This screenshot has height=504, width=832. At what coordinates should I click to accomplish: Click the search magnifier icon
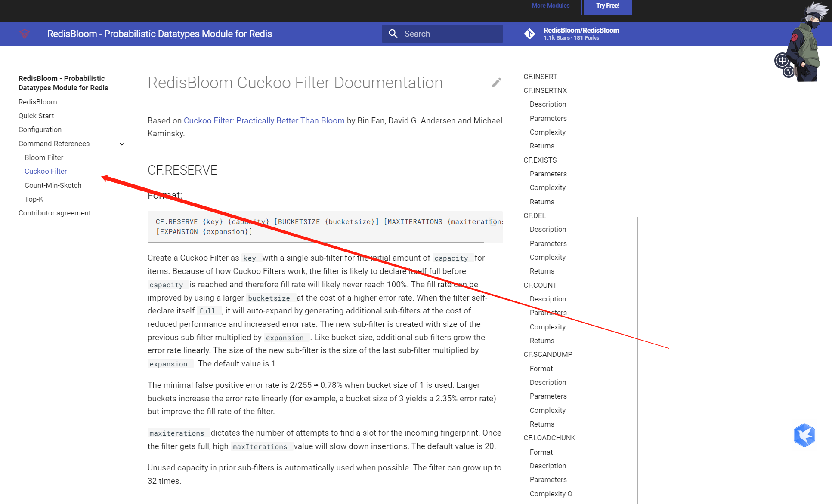(393, 34)
